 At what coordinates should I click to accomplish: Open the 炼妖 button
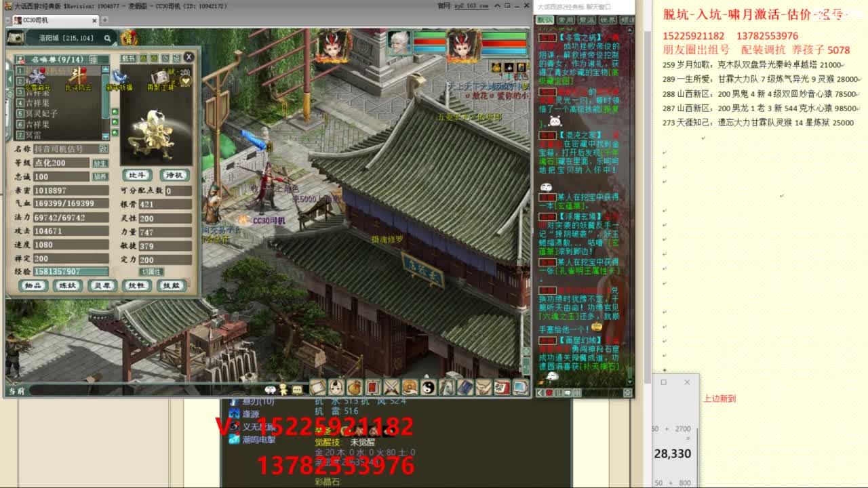(x=67, y=286)
